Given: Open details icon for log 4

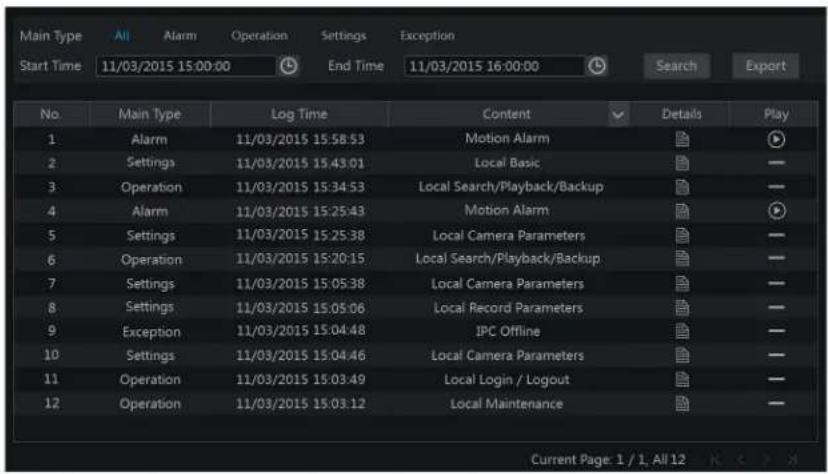Looking at the screenshot, I should pyautogui.click(x=682, y=211).
